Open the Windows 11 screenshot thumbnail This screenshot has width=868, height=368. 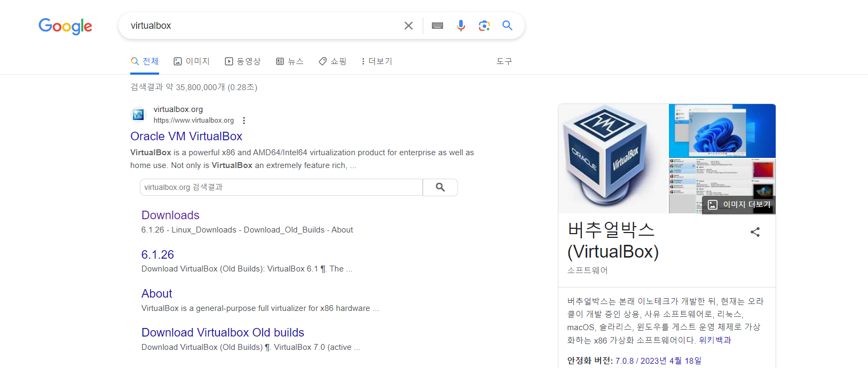point(722,131)
